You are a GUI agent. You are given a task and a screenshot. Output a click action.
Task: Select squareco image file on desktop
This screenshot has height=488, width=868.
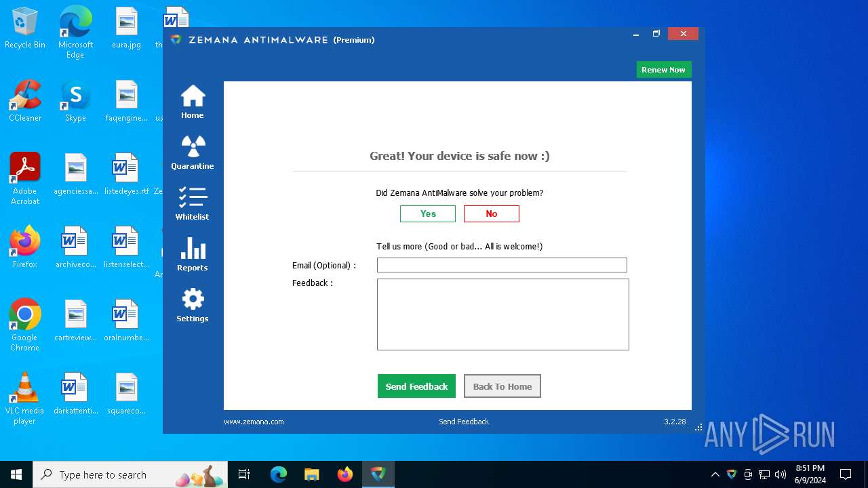tap(126, 394)
